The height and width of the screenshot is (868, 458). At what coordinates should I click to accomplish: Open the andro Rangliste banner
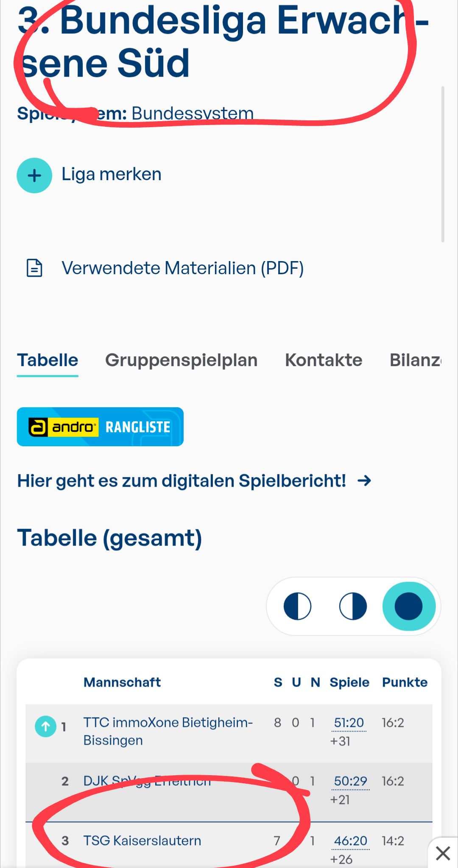click(x=100, y=427)
